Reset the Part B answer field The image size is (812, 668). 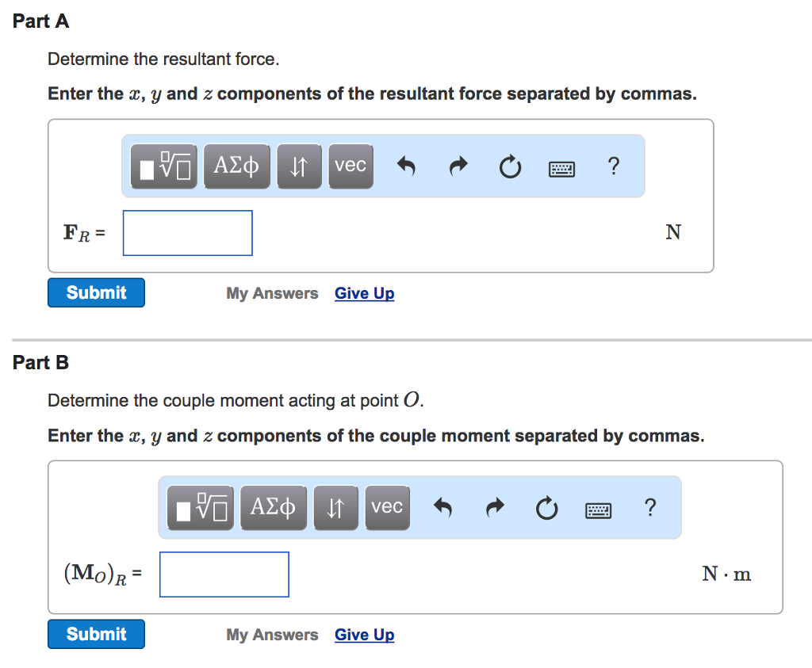[x=547, y=508]
